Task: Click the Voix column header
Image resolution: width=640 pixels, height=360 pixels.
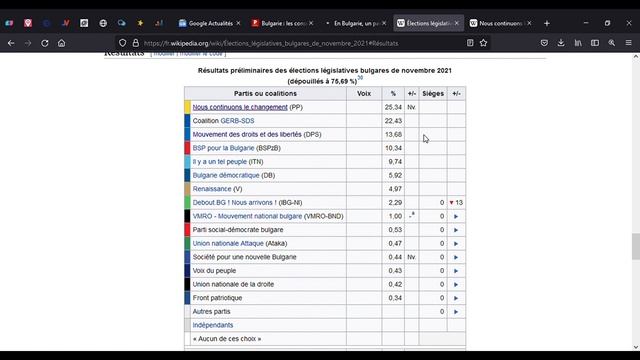Action: 364,93
